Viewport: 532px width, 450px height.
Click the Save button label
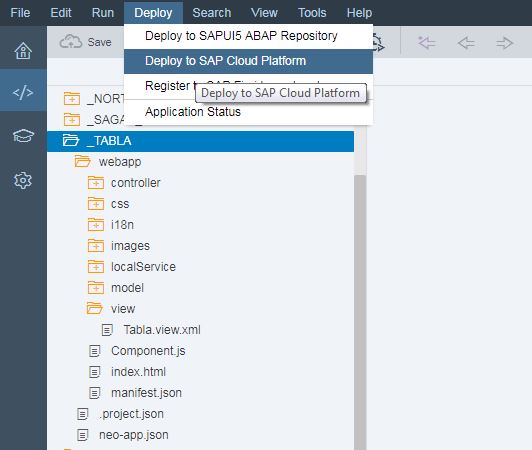(x=99, y=42)
